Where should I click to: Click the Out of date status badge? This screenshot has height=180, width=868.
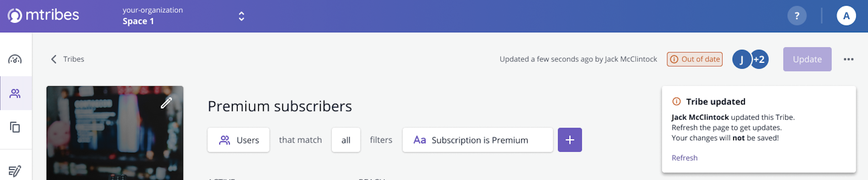(694, 59)
